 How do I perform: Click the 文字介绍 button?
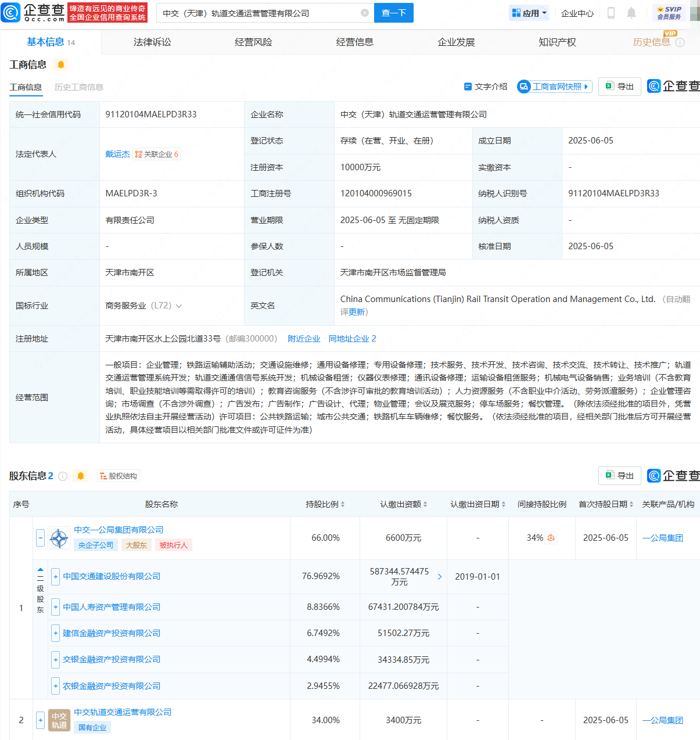pos(486,87)
